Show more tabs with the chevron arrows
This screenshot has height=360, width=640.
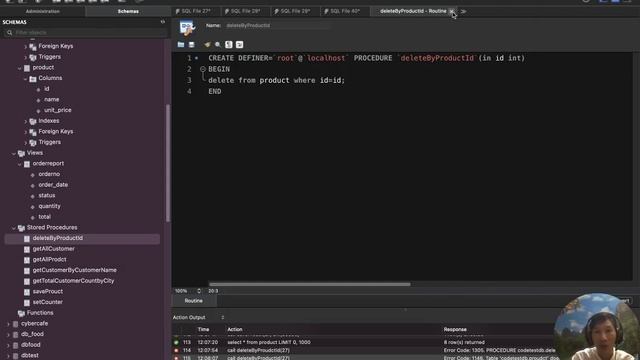(x=463, y=11)
